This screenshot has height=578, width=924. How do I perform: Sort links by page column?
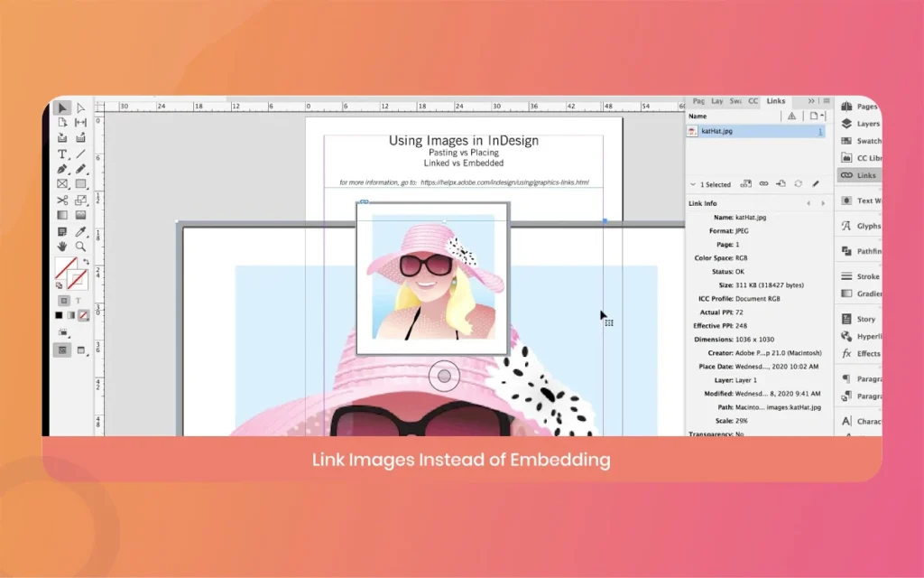pyautogui.click(x=816, y=117)
